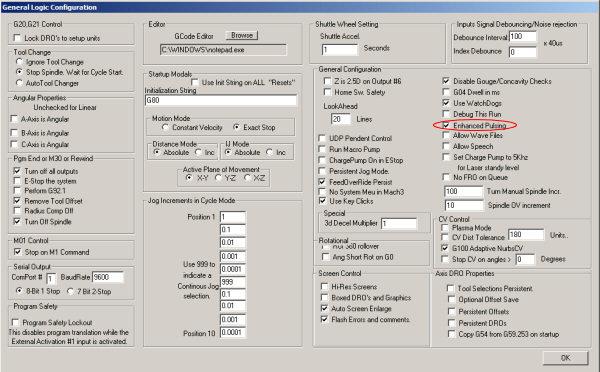
Task: Click the Initialization String G80 field
Action: pyautogui.click(x=221, y=100)
